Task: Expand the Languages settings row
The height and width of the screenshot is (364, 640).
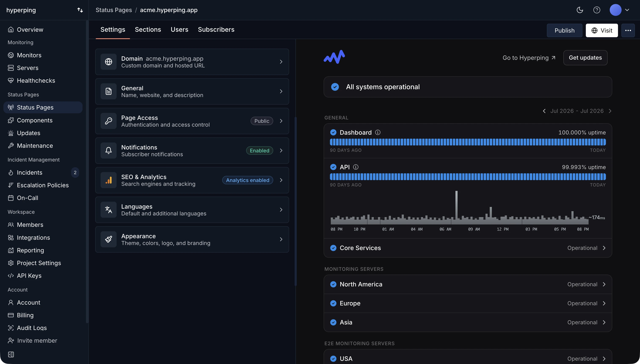Action: (192, 210)
